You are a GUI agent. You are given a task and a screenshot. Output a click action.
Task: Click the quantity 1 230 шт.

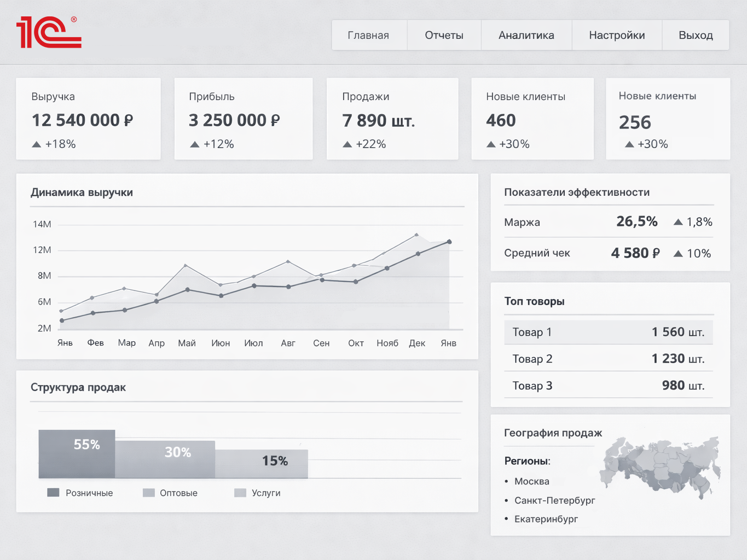tap(678, 359)
